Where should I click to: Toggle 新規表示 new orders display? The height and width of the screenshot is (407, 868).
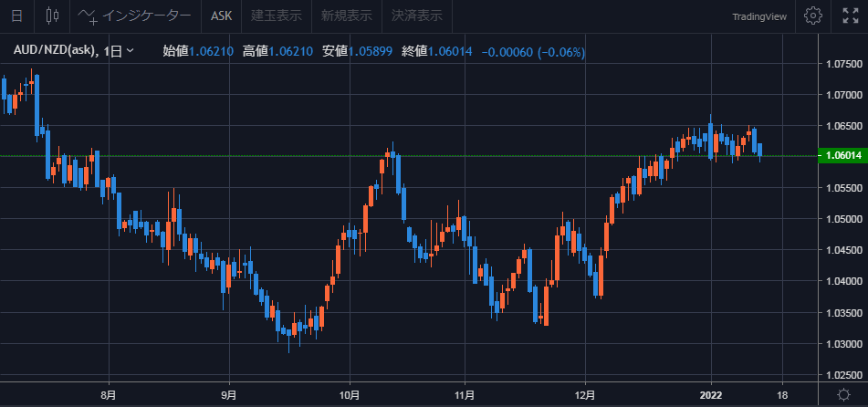pyautogui.click(x=347, y=16)
